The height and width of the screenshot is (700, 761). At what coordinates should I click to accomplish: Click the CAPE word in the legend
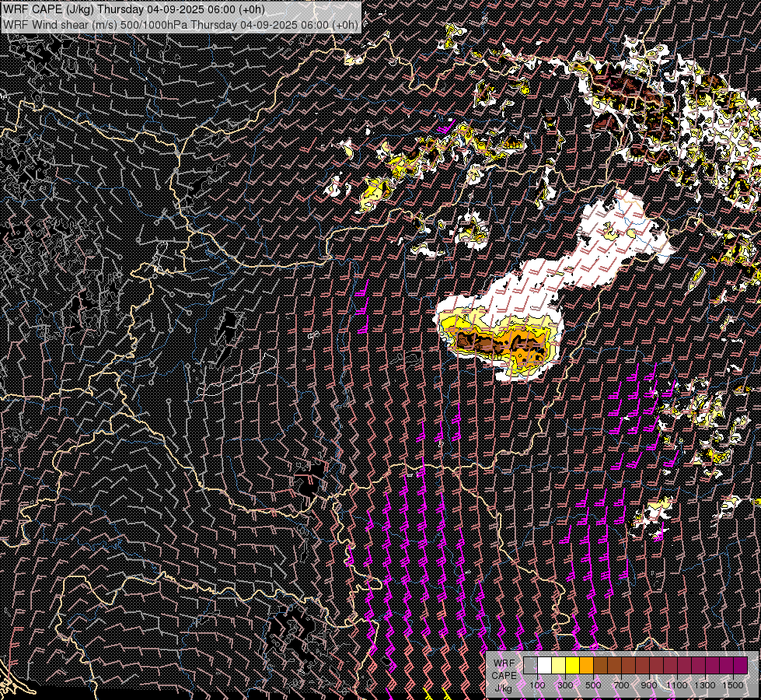pyautogui.click(x=504, y=675)
